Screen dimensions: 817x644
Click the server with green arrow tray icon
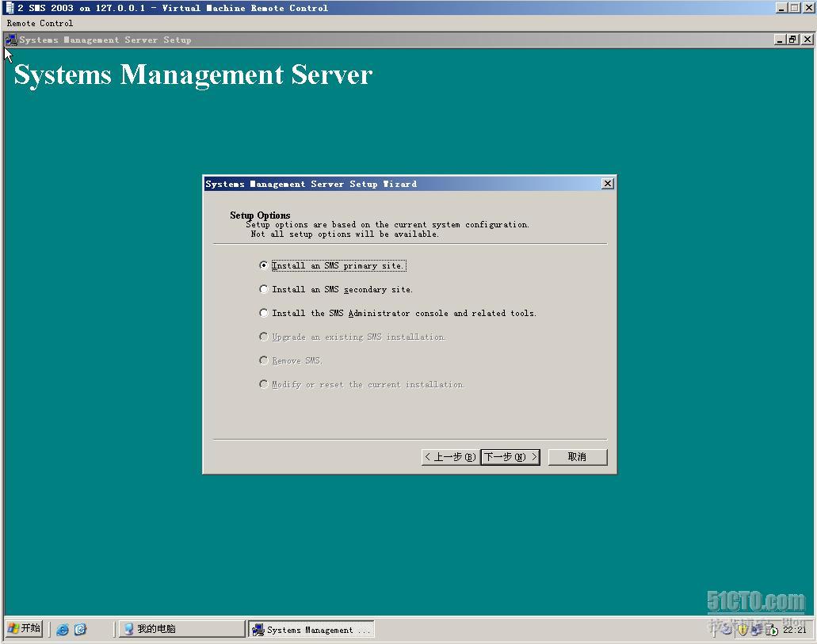tap(771, 630)
